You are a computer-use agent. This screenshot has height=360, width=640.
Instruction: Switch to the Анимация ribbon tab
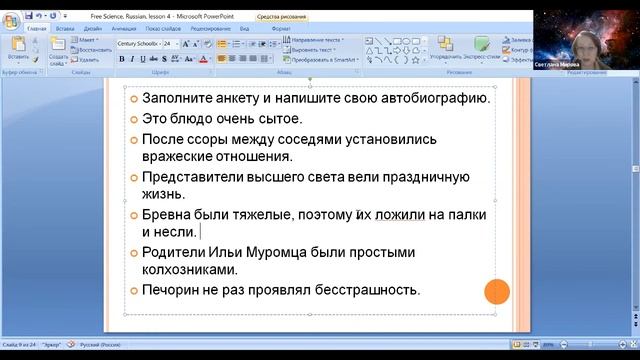click(124, 29)
